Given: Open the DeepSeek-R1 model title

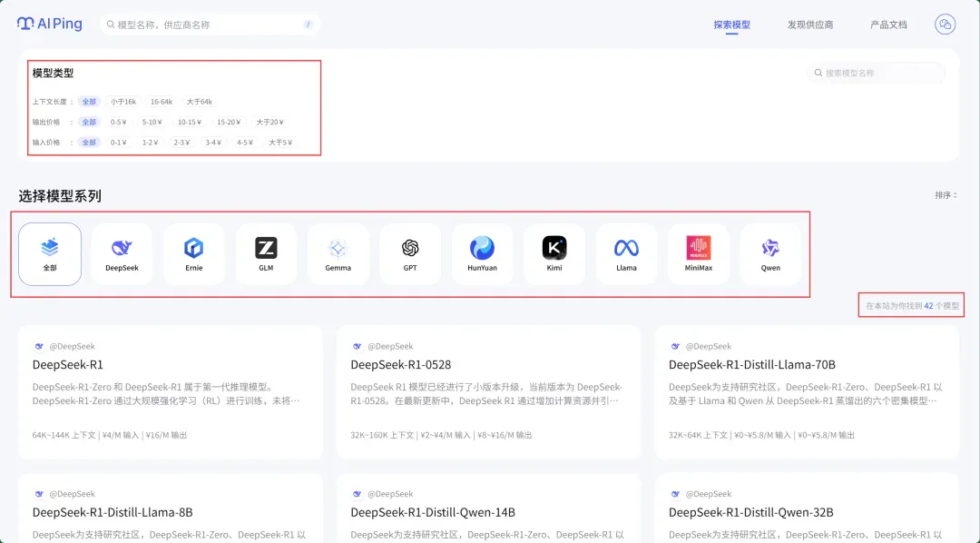Looking at the screenshot, I should pyautogui.click(x=67, y=364).
